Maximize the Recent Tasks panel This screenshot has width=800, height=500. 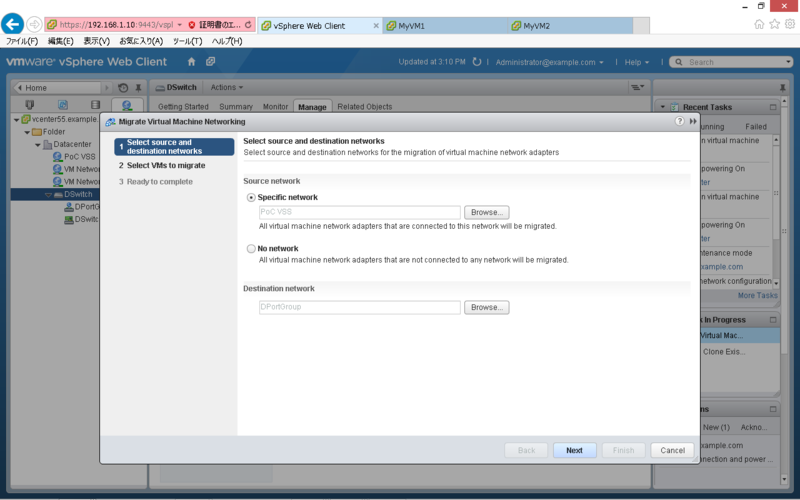pos(773,107)
